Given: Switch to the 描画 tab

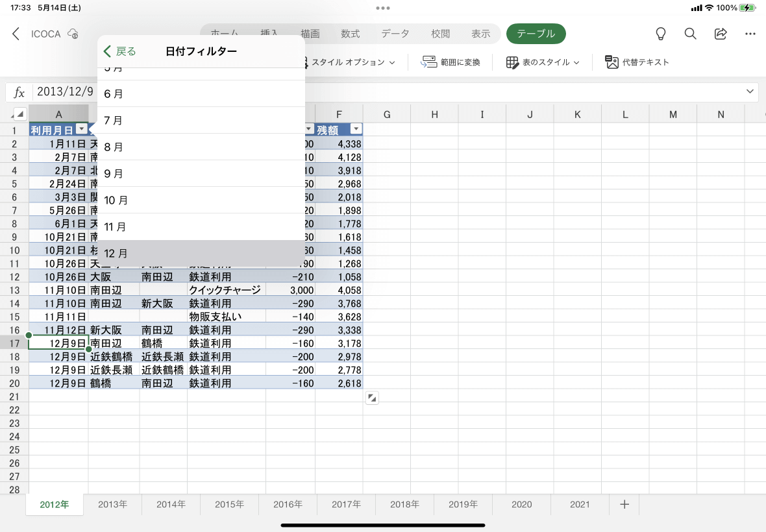Looking at the screenshot, I should click(310, 34).
